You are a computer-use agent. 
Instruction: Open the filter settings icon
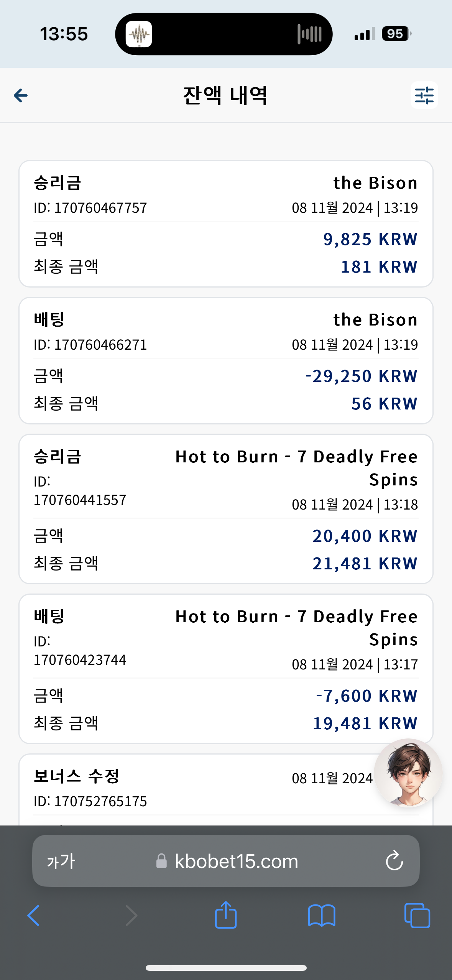pyautogui.click(x=424, y=95)
